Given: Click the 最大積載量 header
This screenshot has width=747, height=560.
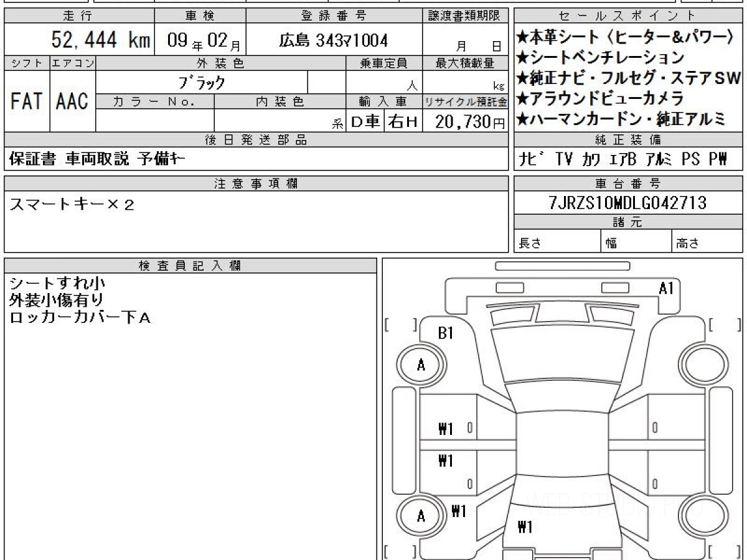Looking at the screenshot, I should click(x=466, y=63).
